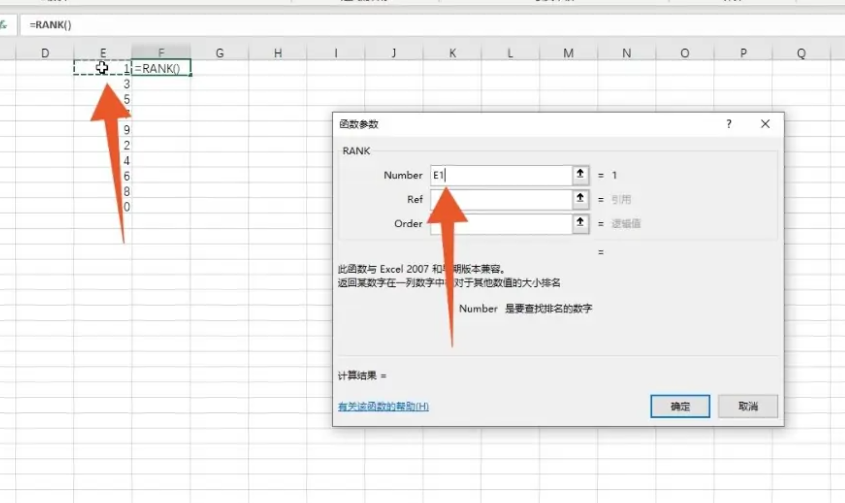This screenshot has width=845, height=503.
Task: Click collapse dialog icon beside Ref field
Action: 580,199
